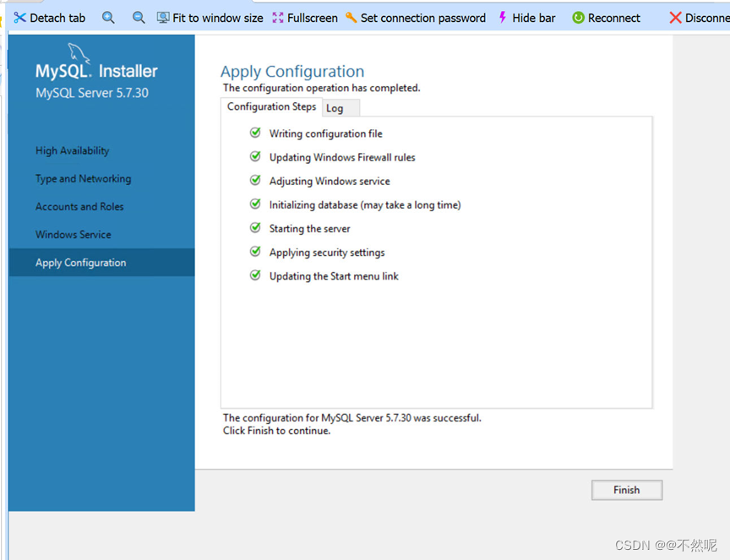The width and height of the screenshot is (730, 560).
Task: Open Type and Networking step
Action: 84,179
